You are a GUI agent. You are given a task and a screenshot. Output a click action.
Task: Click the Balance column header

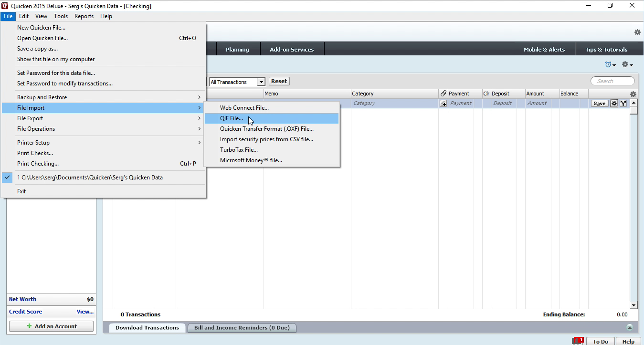coord(574,94)
